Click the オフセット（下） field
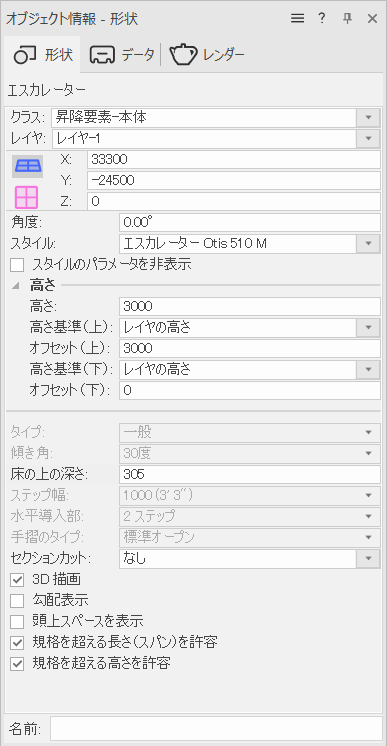The height and width of the screenshot is (746, 387). click(x=249, y=391)
